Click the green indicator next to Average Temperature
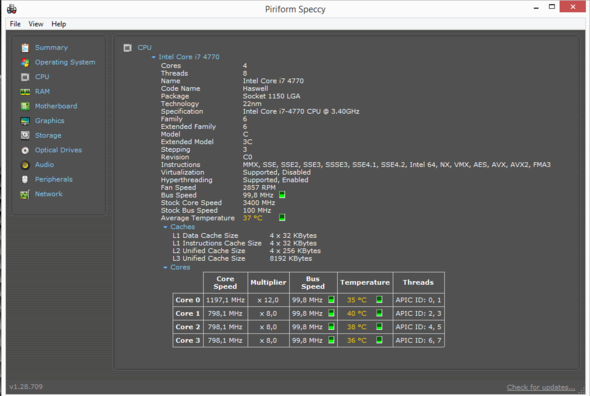 282,218
